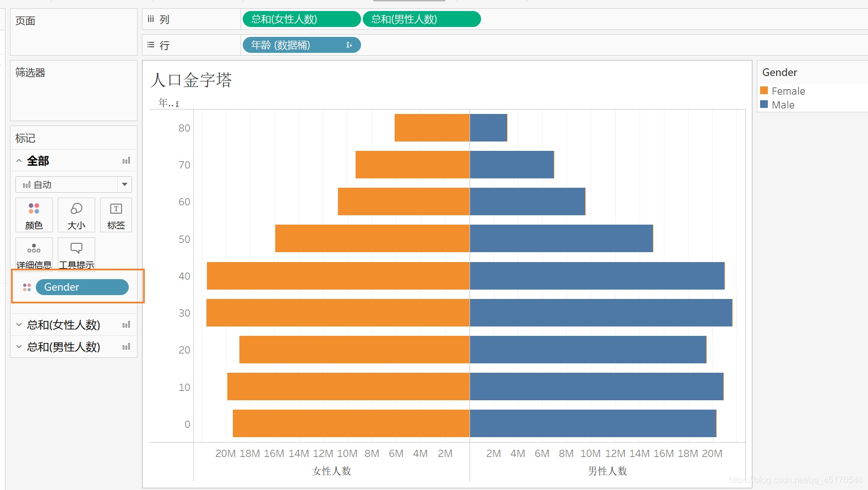This screenshot has height=490, width=868.
Task: Select the blue male bar for age 50
Action: click(x=561, y=238)
